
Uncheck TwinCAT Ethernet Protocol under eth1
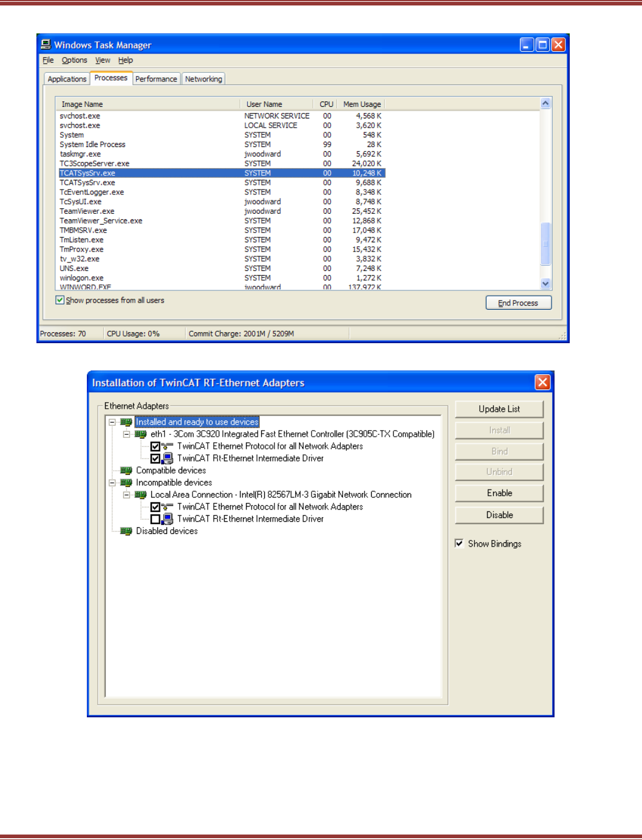tap(155, 446)
